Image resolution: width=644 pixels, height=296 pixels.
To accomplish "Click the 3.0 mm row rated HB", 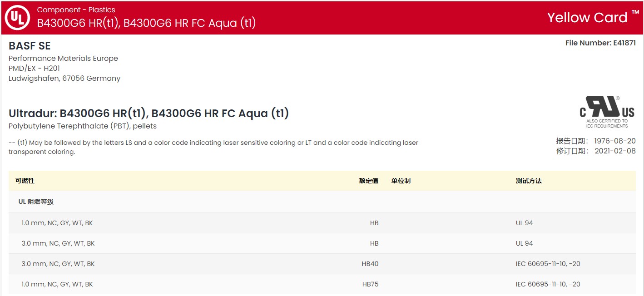I will (x=322, y=243).
